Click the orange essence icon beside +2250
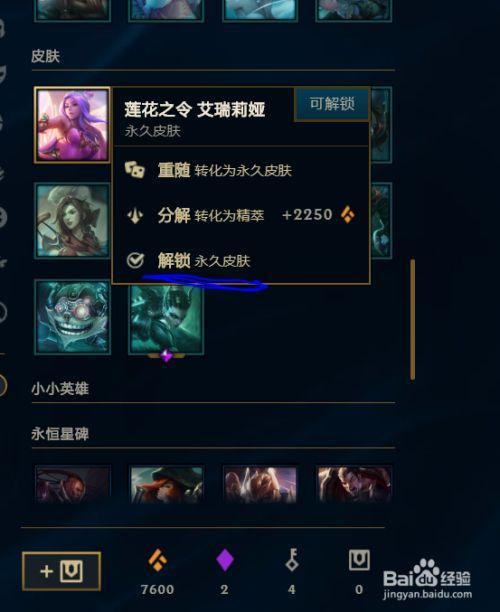Screen dimensions: 500x612 (348, 215)
